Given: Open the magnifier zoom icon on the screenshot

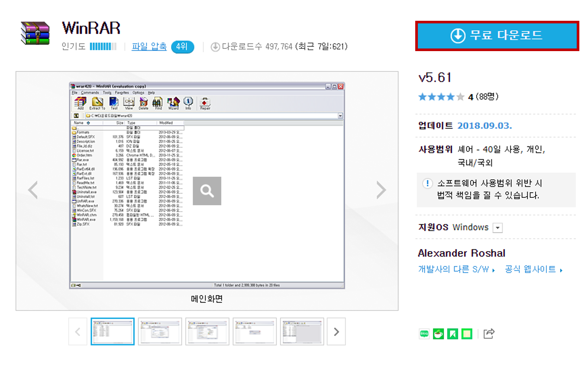Looking at the screenshot, I should pyautogui.click(x=207, y=191).
